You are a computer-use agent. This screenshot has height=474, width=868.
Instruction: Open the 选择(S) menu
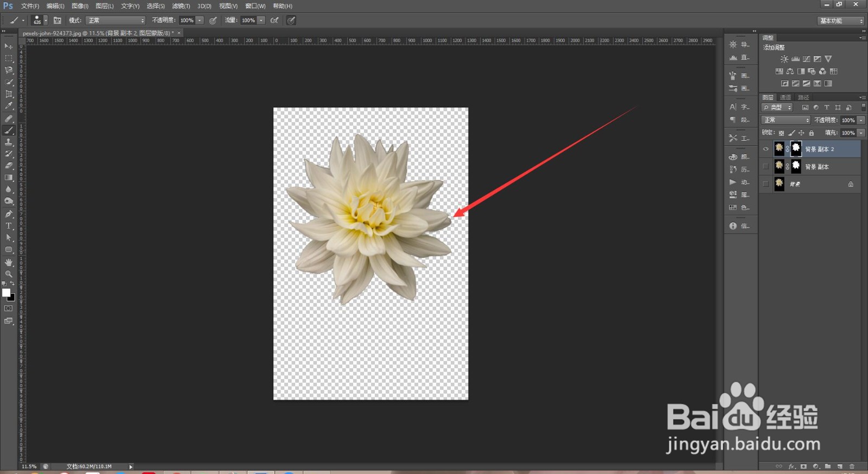(156, 6)
